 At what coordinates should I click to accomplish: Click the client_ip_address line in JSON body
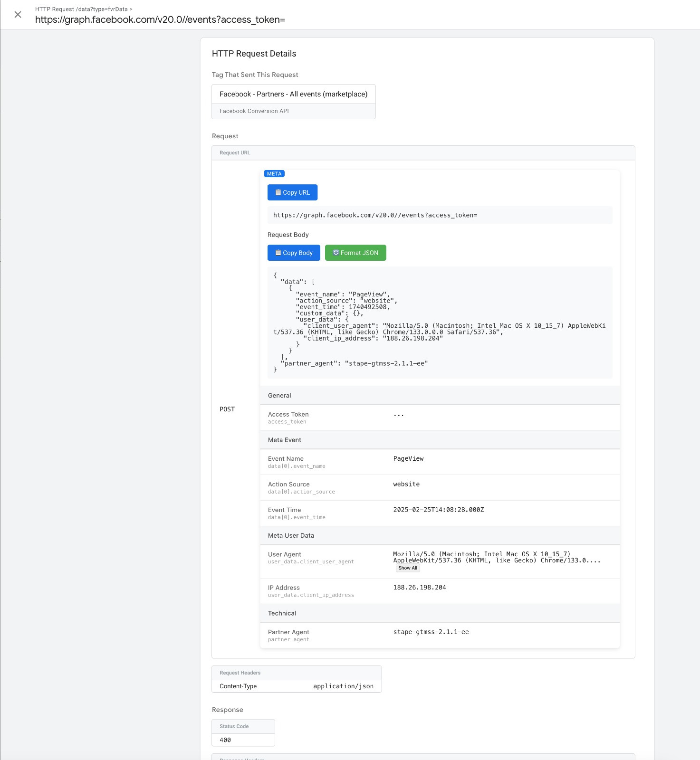point(373,339)
